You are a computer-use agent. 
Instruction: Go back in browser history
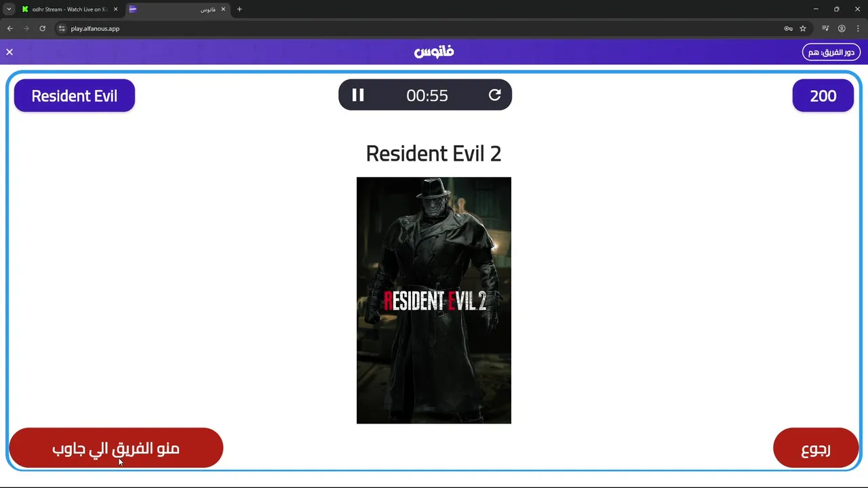coord(9,28)
